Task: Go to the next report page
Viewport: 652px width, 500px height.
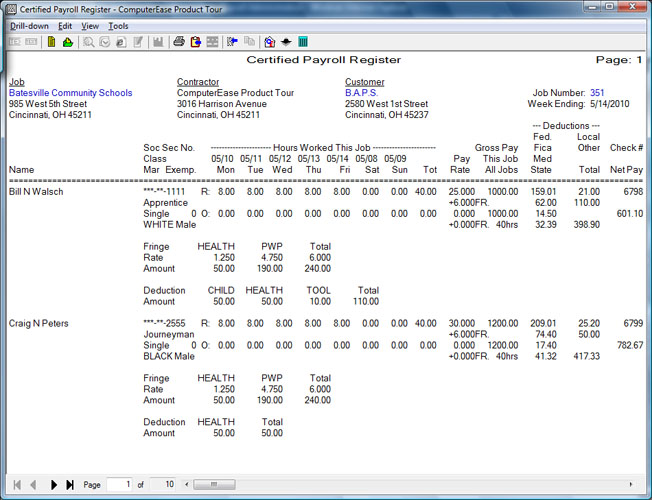Action: 52,485
